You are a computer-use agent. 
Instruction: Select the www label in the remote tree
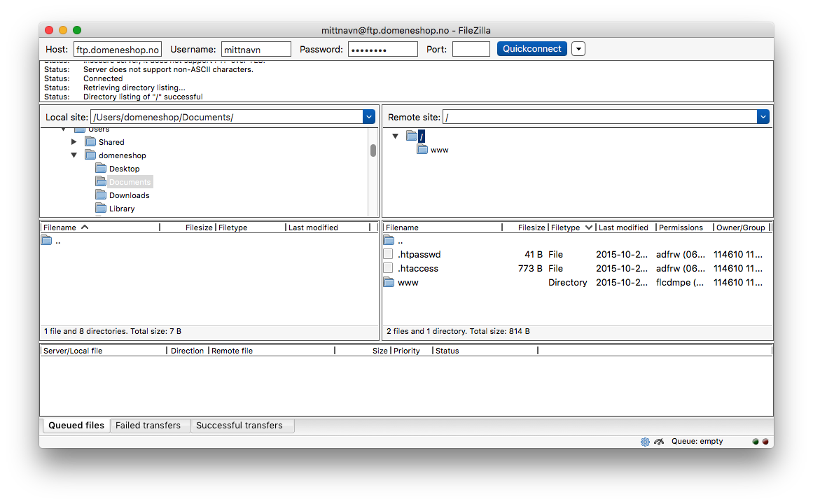tap(440, 150)
